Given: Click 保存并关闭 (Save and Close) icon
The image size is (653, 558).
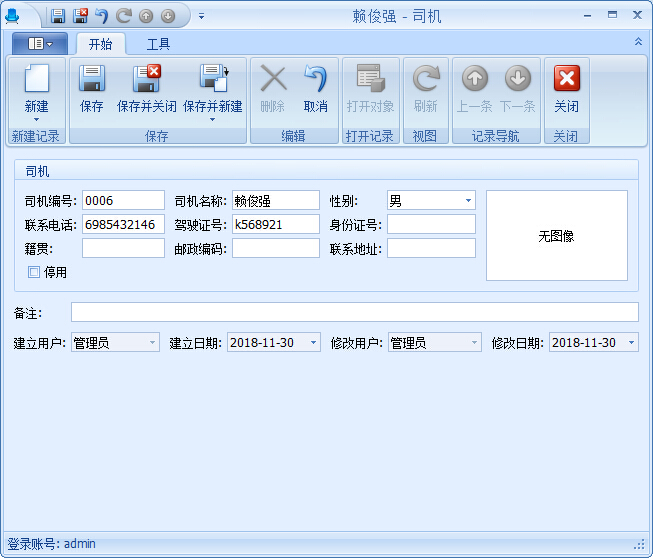Looking at the screenshot, I should [x=146, y=80].
